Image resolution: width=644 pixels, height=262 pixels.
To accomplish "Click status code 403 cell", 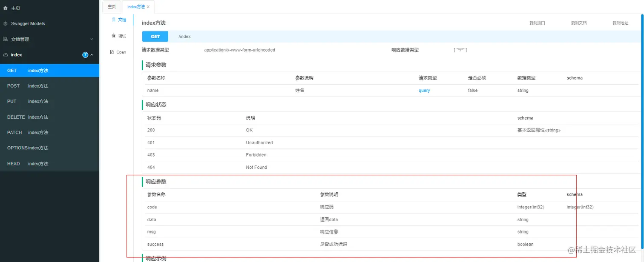I will [x=151, y=155].
